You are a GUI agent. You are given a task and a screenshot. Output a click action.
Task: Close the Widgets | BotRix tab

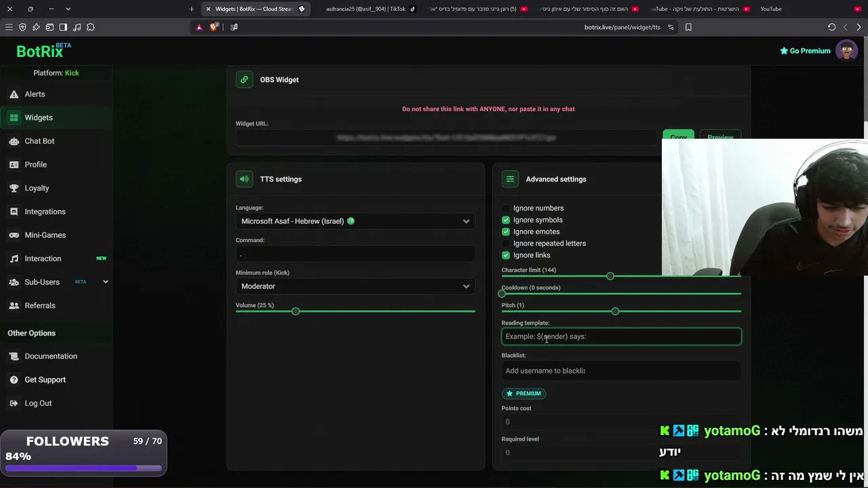pyautogui.click(x=208, y=9)
